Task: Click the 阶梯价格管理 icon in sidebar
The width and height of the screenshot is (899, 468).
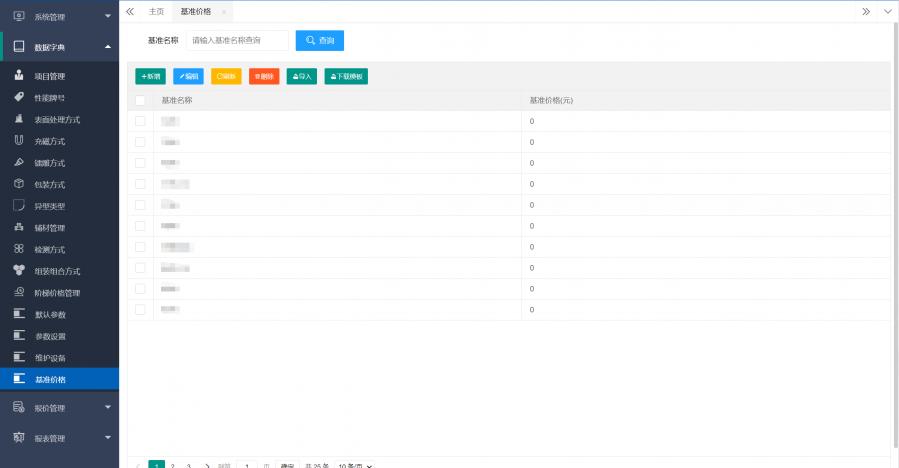Action: (x=19, y=293)
